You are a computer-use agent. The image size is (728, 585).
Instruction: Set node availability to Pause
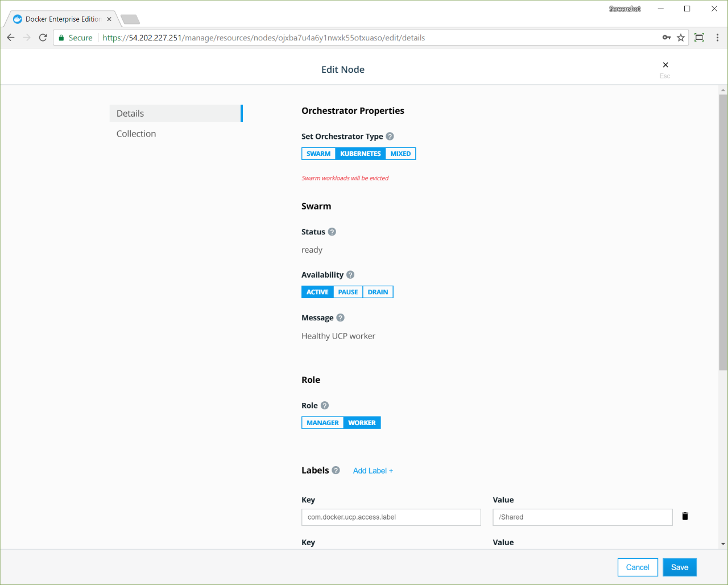(x=348, y=292)
